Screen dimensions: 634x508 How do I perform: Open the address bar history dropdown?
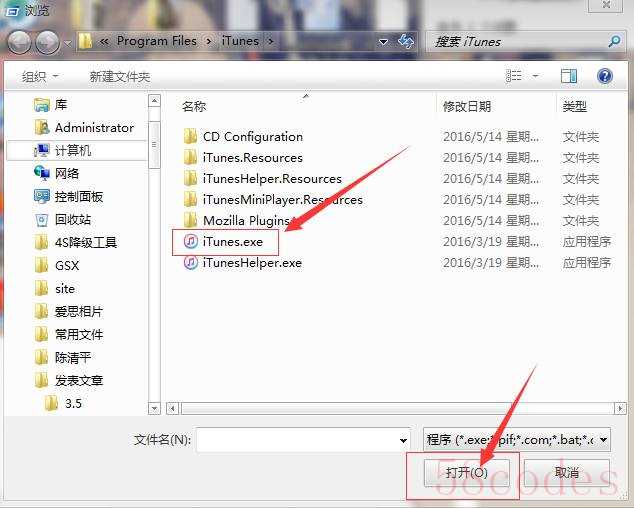(x=383, y=42)
